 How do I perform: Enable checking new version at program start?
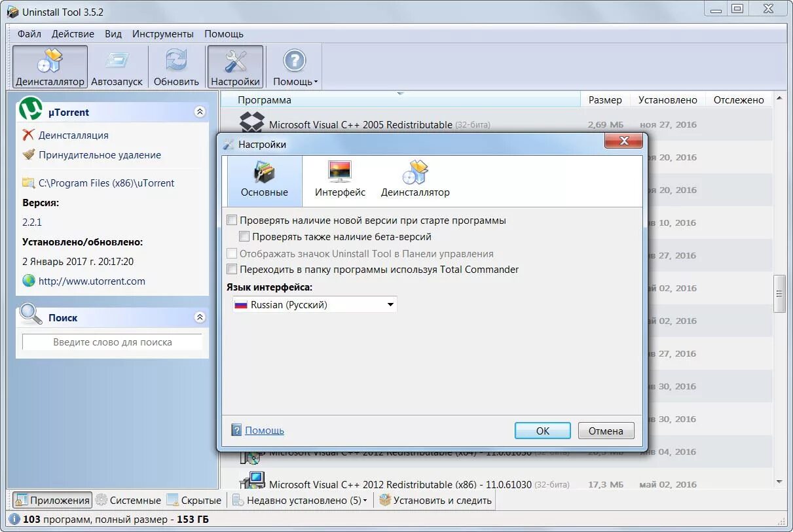232,221
